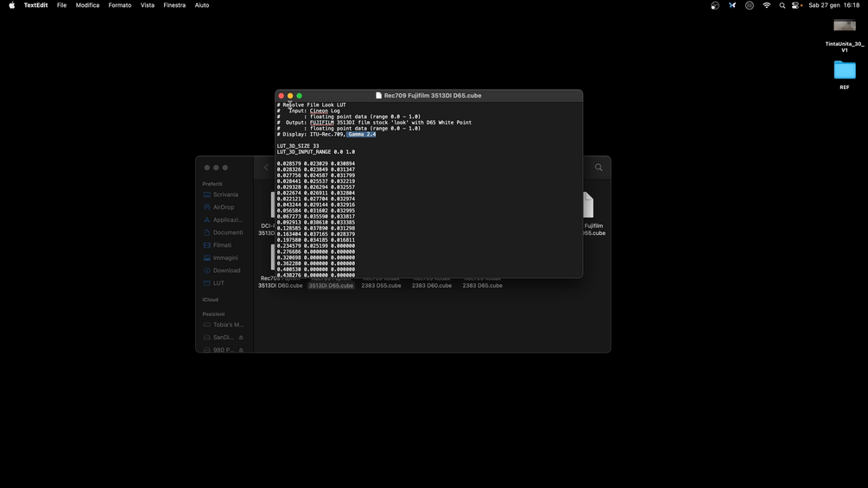The image size is (868, 488).
Task: Zoom the TextEdit window with green button
Action: pyautogui.click(x=299, y=96)
